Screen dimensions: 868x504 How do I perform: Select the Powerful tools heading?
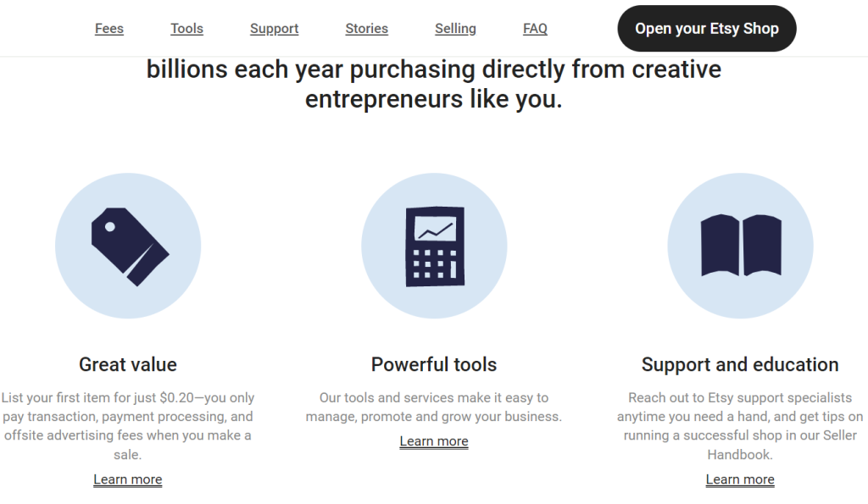coord(434,365)
